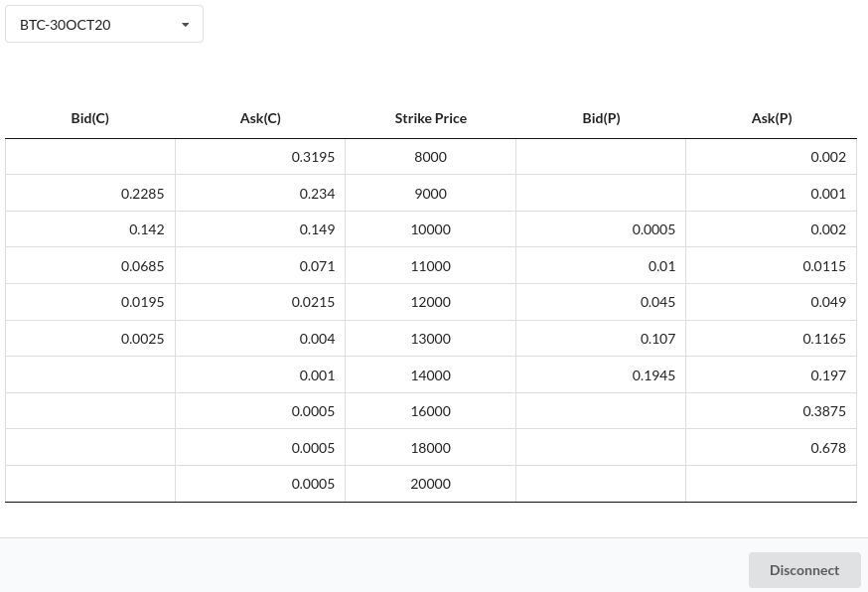Click the Disconnect button
Image resolution: width=868 pixels, height=592 pixels.
pos(804,569)
